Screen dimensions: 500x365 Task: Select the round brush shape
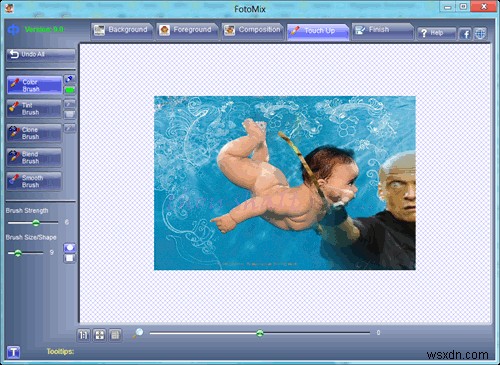pyautogui.click(x=70, y=248)
